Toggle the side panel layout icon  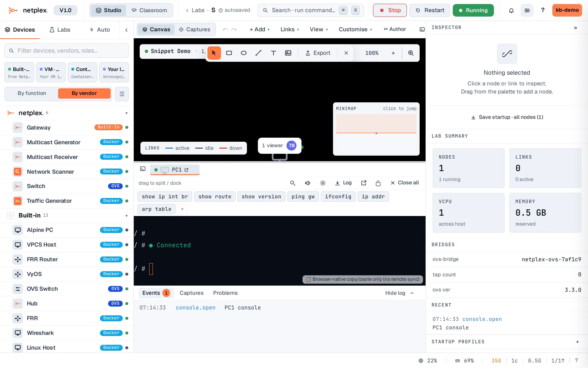tap(422, 29)
